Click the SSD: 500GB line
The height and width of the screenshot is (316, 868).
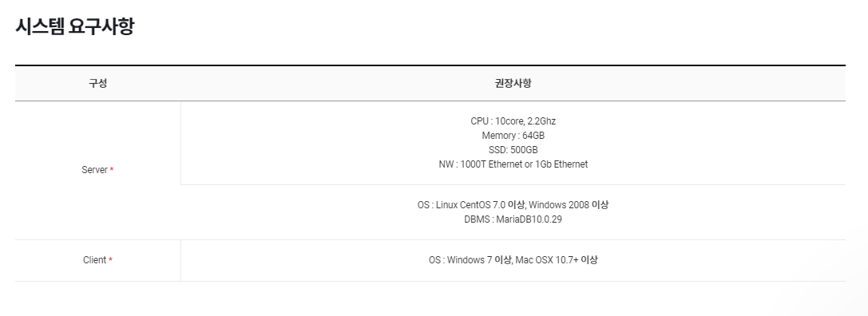[513, 150]
